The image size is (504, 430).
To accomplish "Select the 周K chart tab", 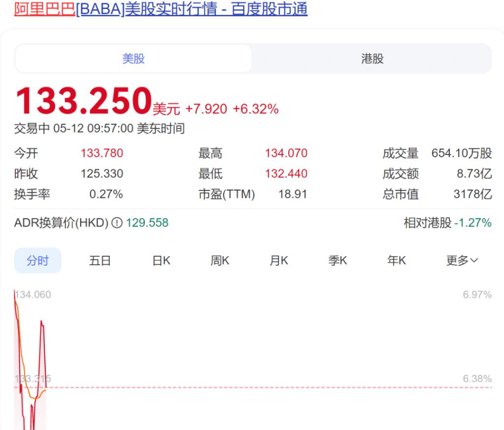I will point(220,260).
